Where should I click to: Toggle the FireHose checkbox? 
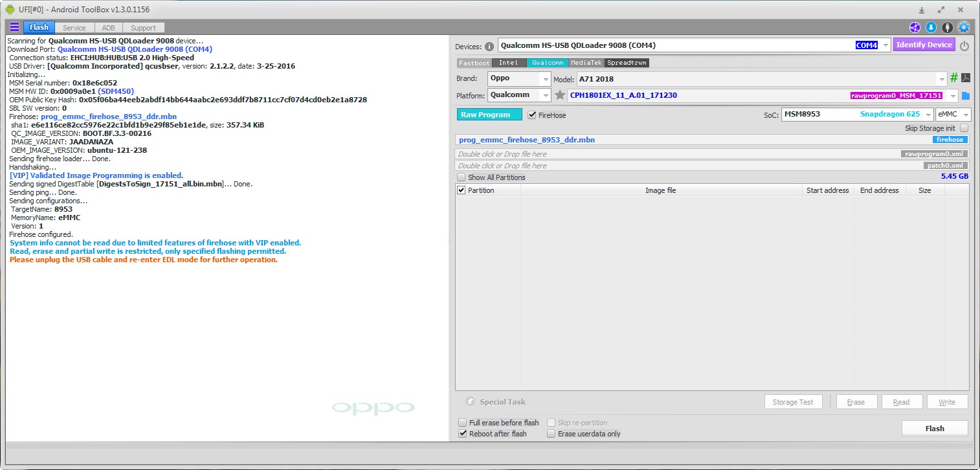[x=532, y=115]
